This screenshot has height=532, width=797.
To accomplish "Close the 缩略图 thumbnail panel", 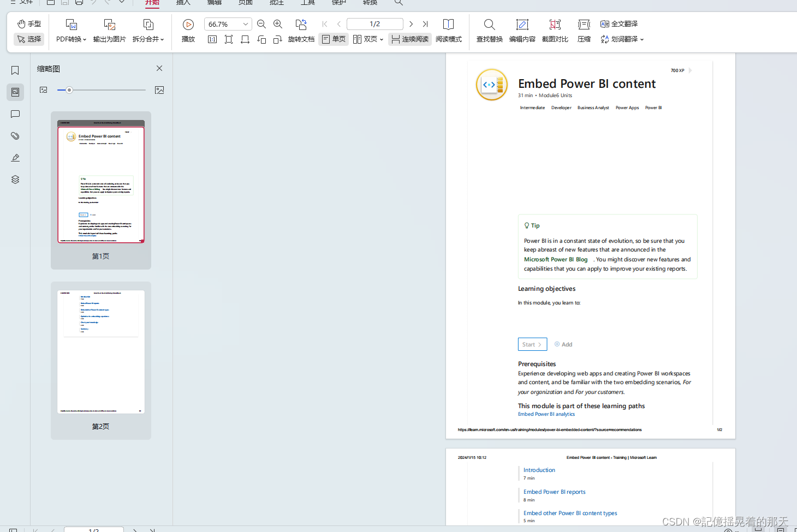I will coord(159,68).
